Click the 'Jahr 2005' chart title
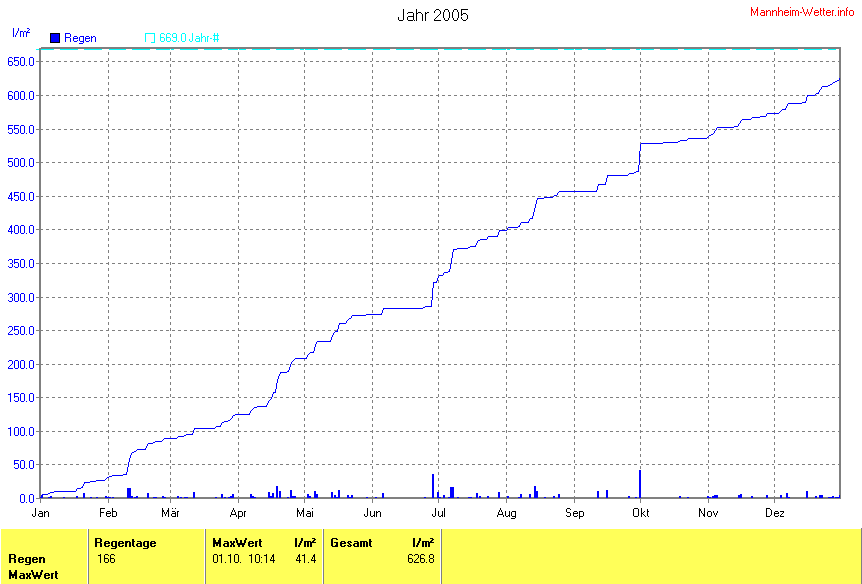The height and width of the screenshot is (584, 862). tap(432, 15)
